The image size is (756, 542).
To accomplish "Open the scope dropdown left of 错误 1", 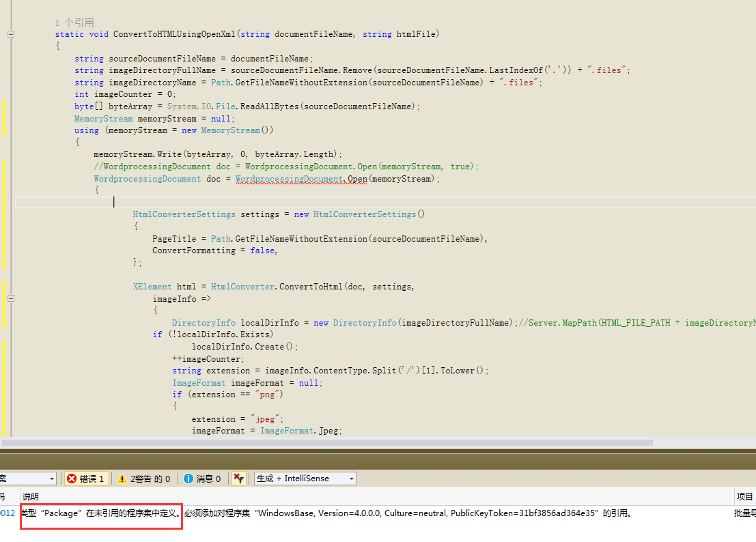I will [x=27, y=479].
